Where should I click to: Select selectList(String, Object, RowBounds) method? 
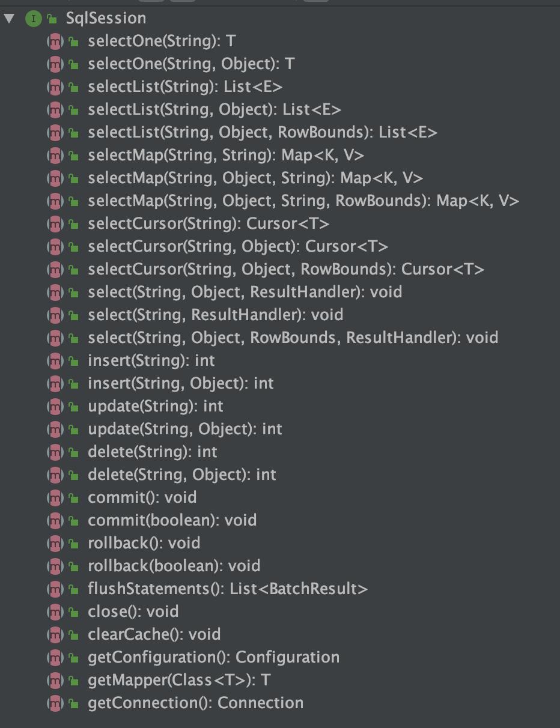coord(262,133)
